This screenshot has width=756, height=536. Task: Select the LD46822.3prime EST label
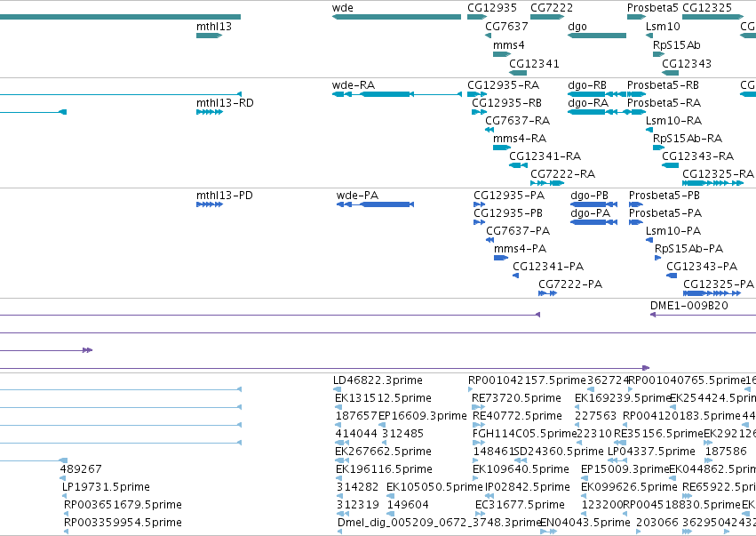378,380
